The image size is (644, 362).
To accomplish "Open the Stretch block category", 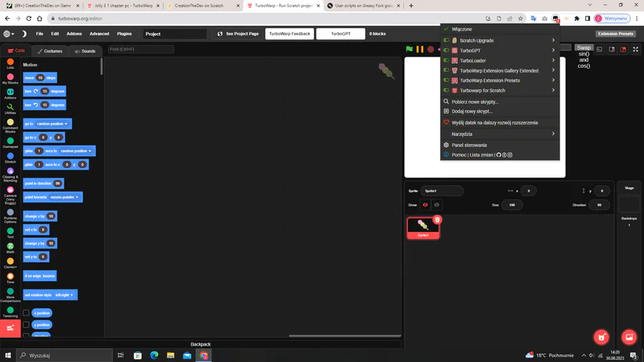I will point(10,158).
